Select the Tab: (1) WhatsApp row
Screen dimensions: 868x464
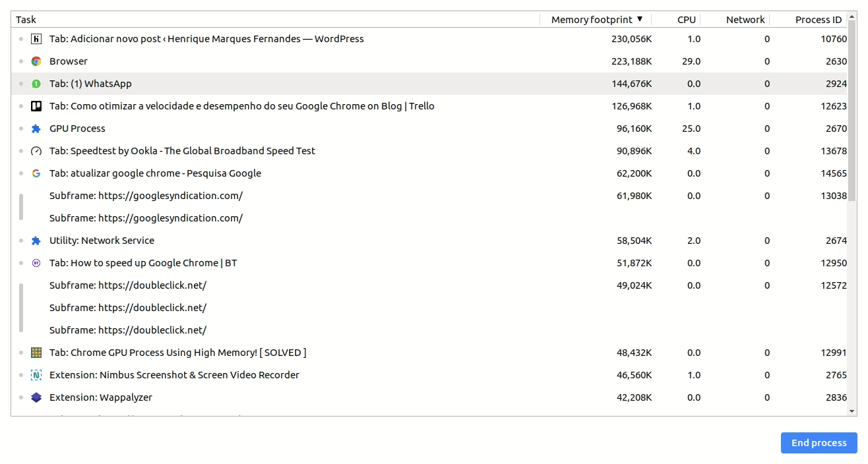pyautogui.click(x=429, y=84)
